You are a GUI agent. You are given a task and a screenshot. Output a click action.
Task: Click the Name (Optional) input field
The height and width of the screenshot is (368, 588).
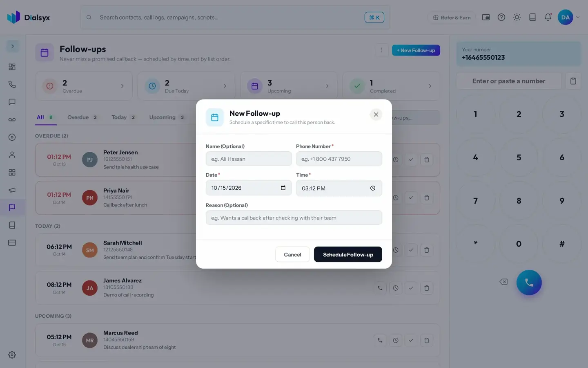point(249,159)
